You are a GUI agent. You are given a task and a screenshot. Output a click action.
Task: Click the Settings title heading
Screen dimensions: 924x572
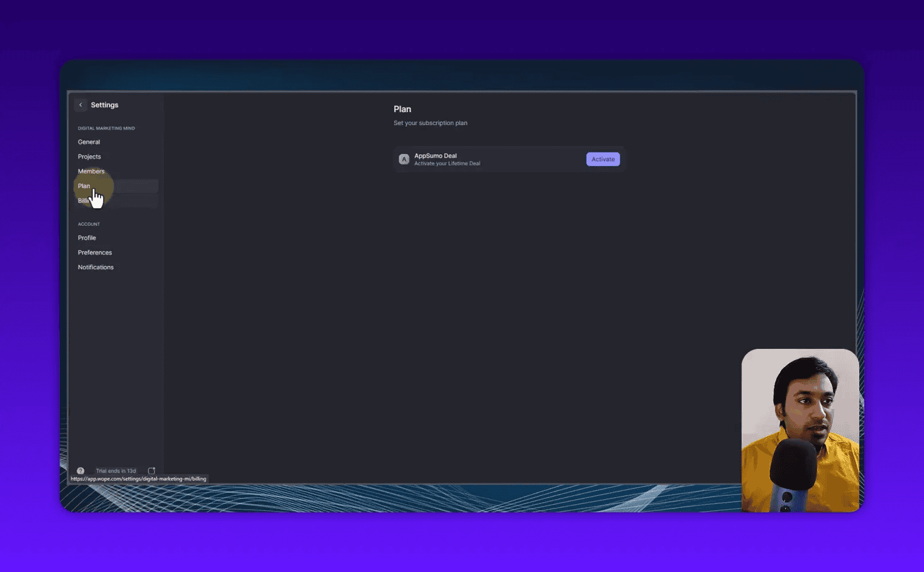[104, 104]
